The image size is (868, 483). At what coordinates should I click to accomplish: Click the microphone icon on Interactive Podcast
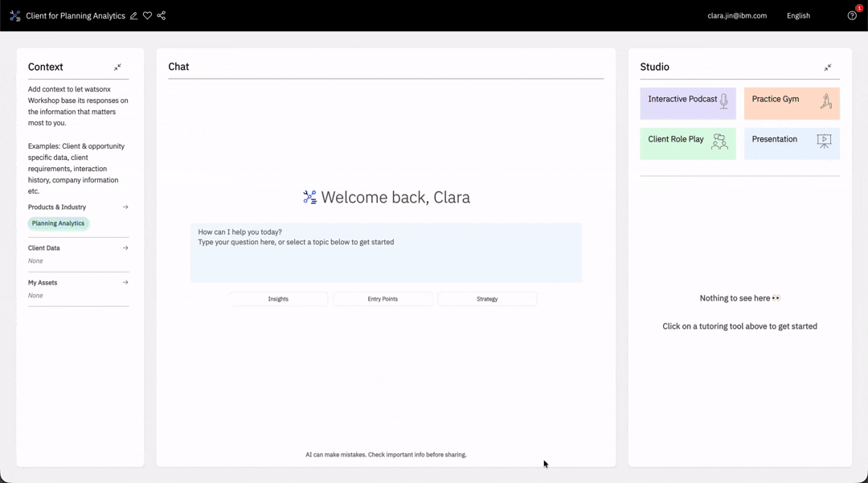click(x=723, y=100)
